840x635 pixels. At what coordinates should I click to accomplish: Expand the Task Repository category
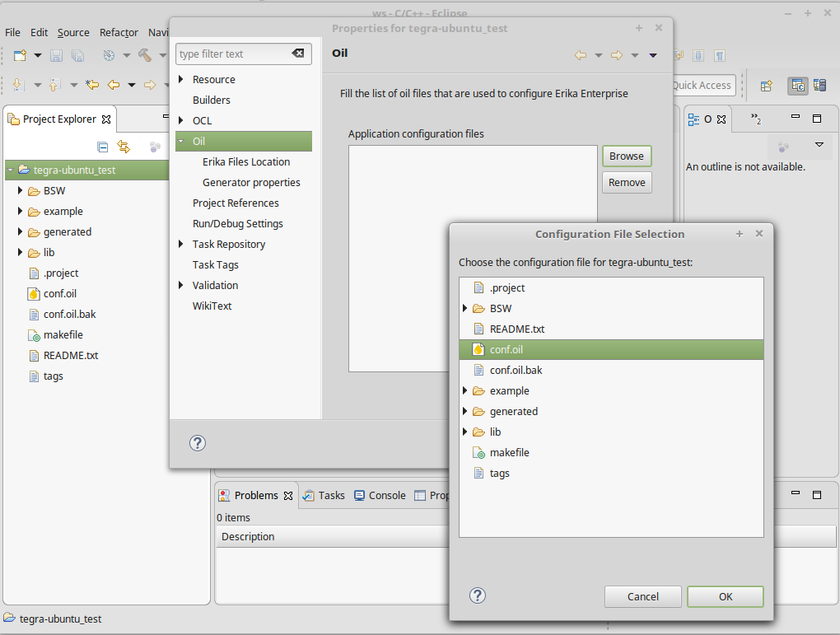[x=181, y=244]
